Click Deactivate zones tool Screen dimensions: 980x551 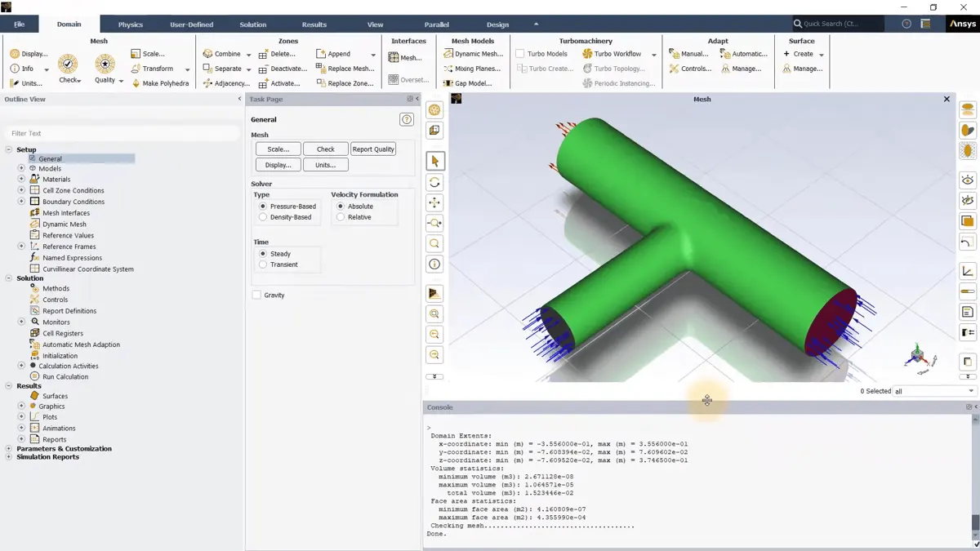283,69
